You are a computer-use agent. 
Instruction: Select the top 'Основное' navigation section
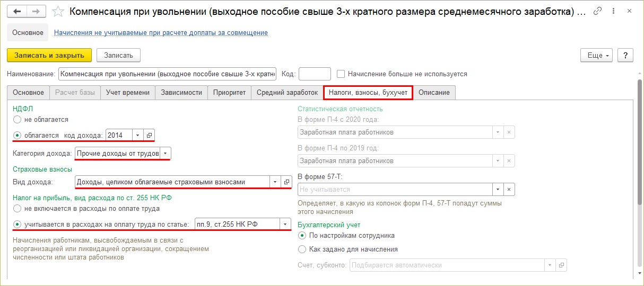pos(28,32)
